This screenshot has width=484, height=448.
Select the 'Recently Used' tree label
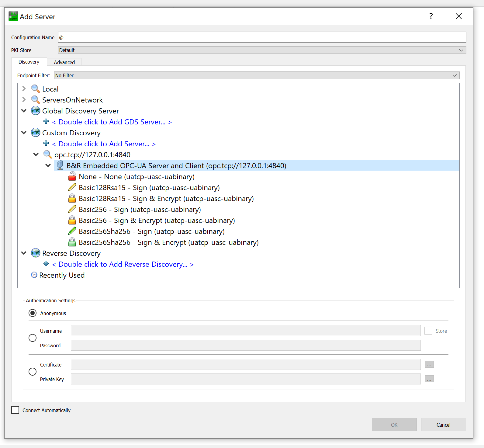pos(62,275)
